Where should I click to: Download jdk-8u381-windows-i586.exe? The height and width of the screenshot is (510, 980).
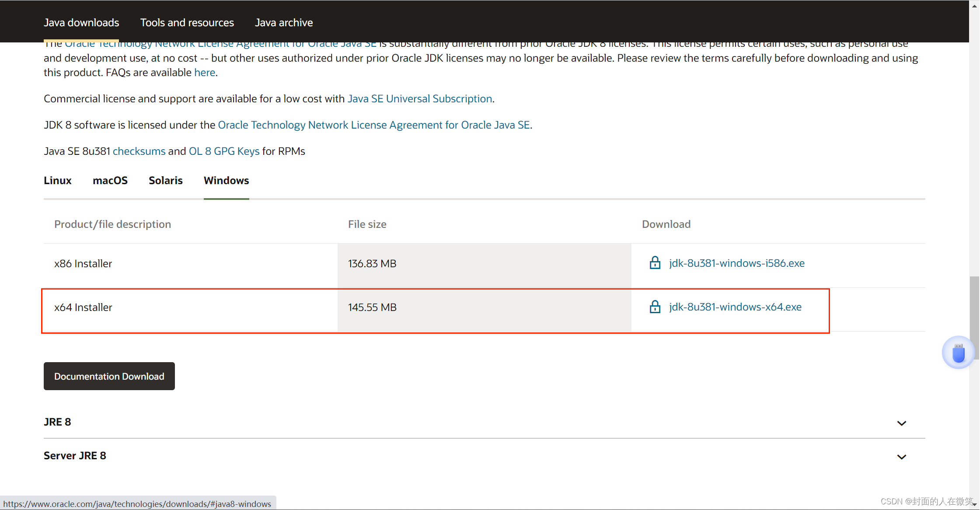(x=736, y=263)
